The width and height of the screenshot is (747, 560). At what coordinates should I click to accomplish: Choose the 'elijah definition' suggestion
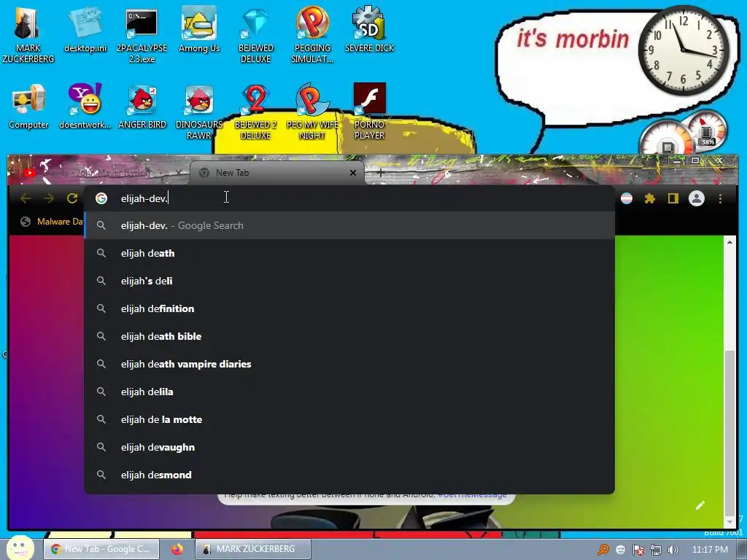(x=349, y=308)
